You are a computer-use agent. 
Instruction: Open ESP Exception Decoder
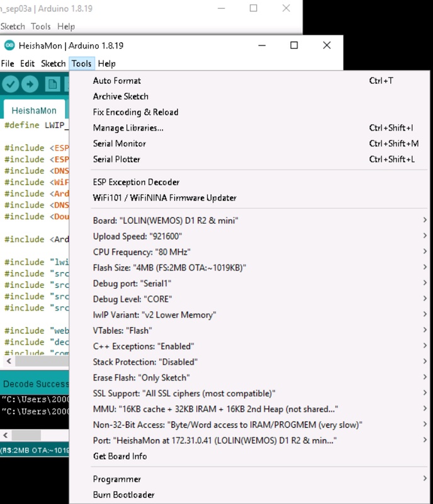250,182
